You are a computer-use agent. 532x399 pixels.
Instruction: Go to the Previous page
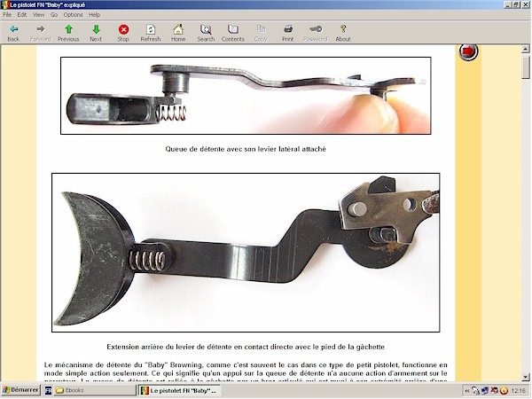pyautogui.click(x=68, y=32)
